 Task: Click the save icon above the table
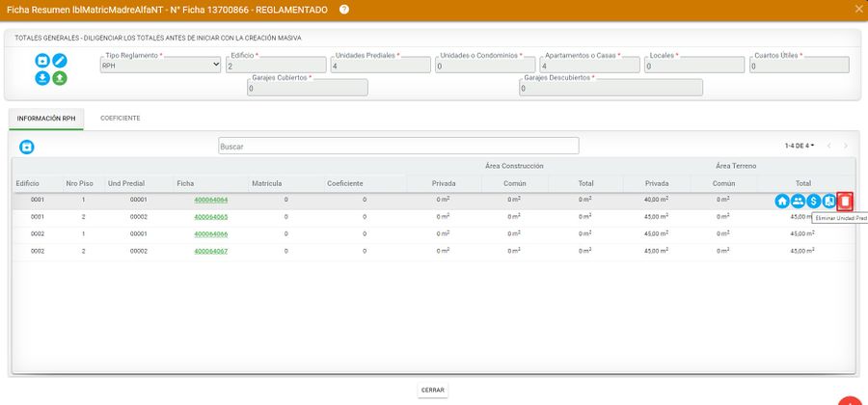(27, 147)
